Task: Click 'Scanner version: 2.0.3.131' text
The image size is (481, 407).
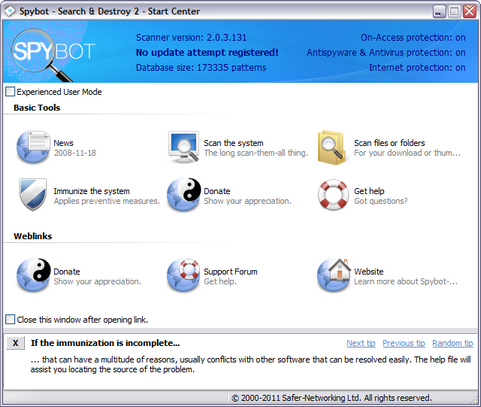Action: tap(191, 37)
